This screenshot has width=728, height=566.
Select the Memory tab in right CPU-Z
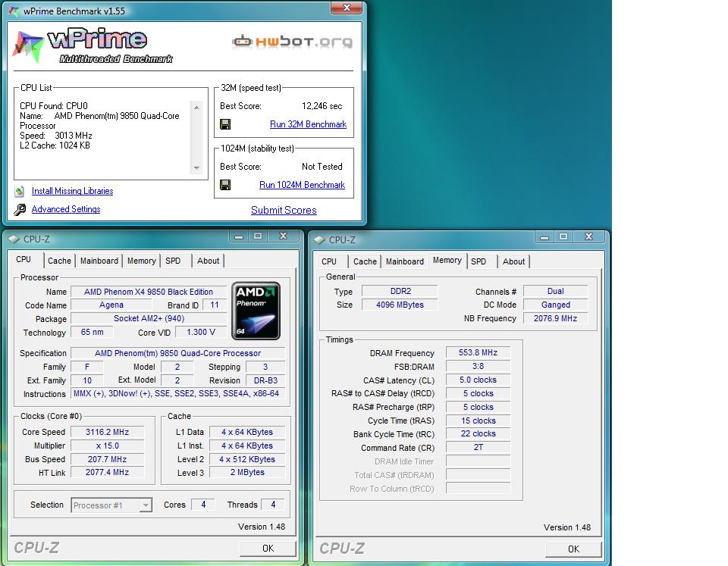coord(447,260)
